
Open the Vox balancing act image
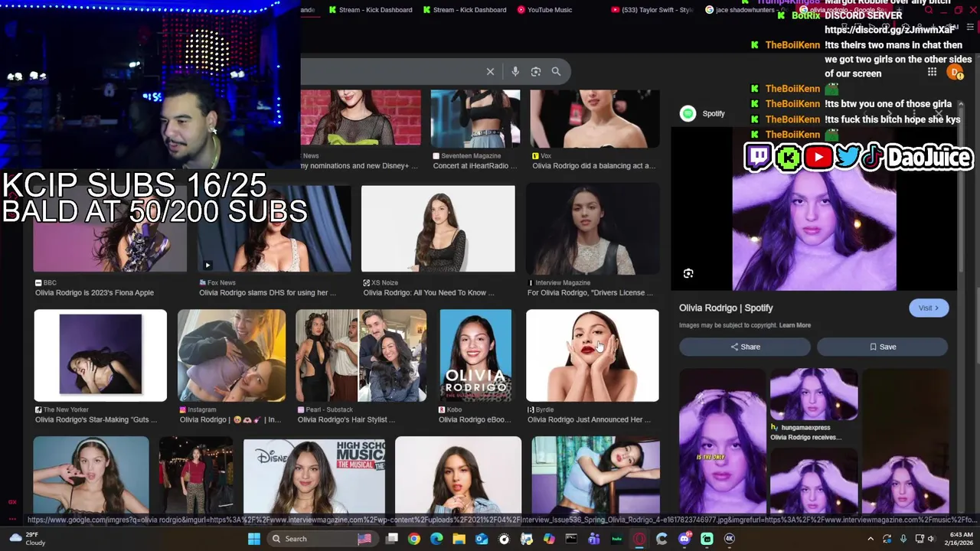595,119
